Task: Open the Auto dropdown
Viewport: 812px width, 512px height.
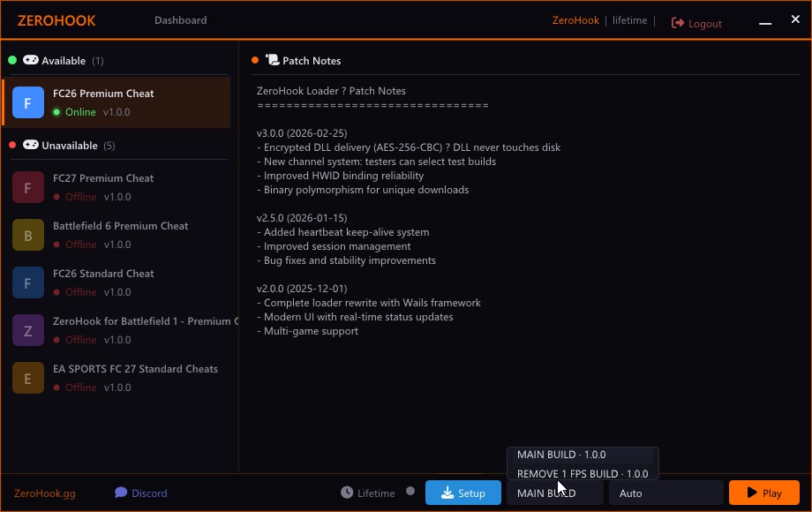Action: pyautogui.click(x=666, y=493)
